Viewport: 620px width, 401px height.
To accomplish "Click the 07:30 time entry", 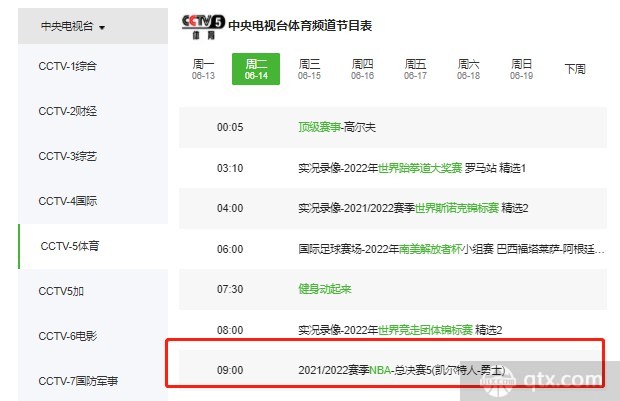I will click(230, 289).
